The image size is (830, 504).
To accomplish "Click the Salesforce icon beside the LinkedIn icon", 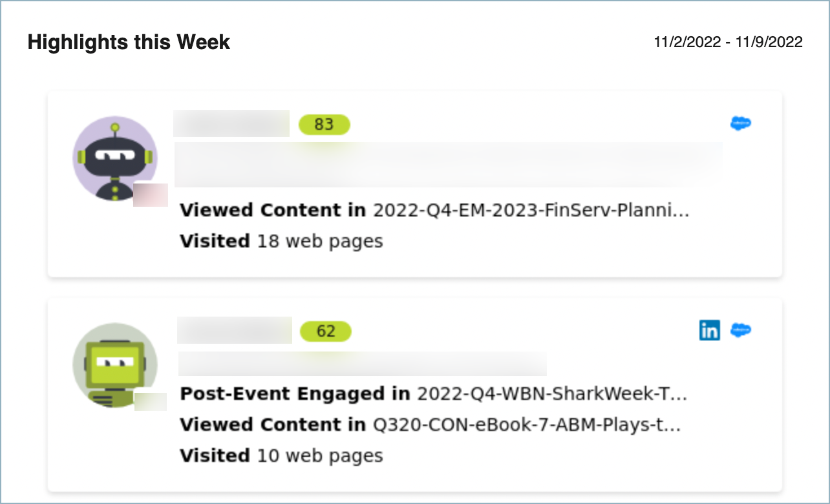I will [x=740, y=330].
